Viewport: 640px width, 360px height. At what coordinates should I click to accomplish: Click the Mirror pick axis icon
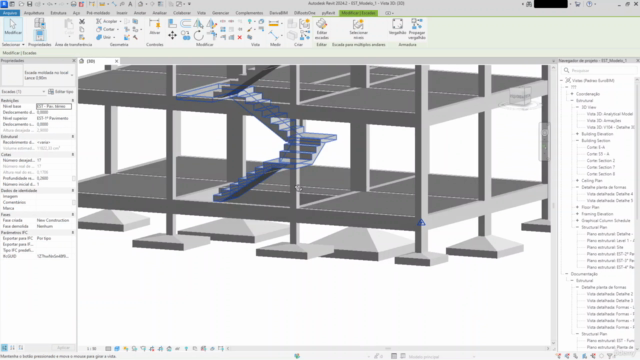pyautogui.click(x=198, y=23)
